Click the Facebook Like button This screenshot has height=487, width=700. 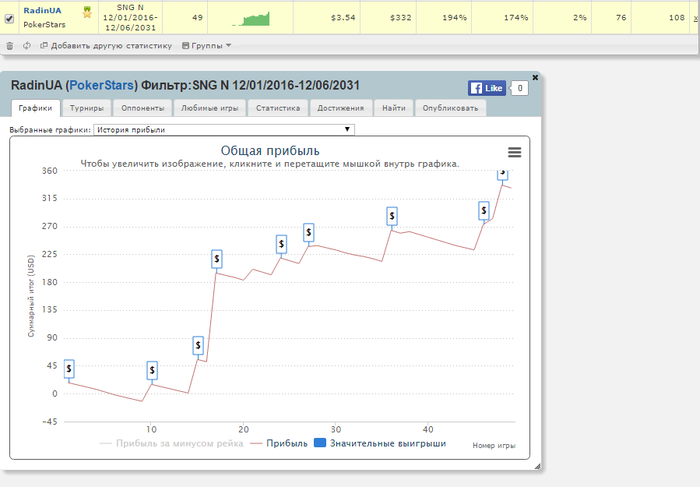[487, 88]
